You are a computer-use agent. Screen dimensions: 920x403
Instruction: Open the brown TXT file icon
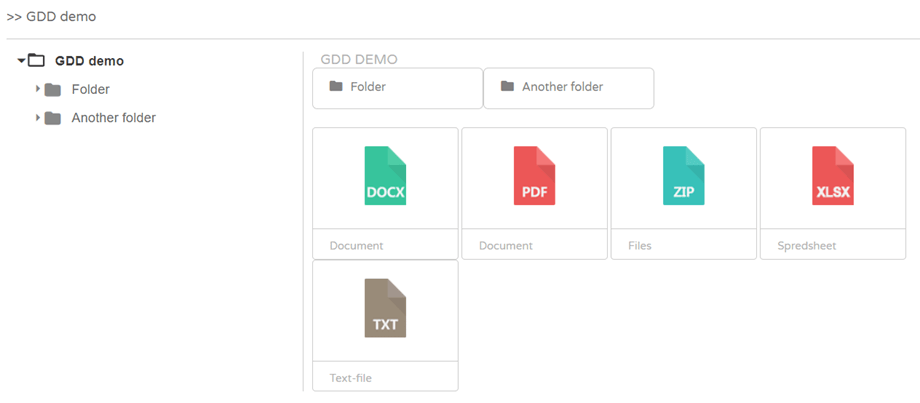[385, 309]
